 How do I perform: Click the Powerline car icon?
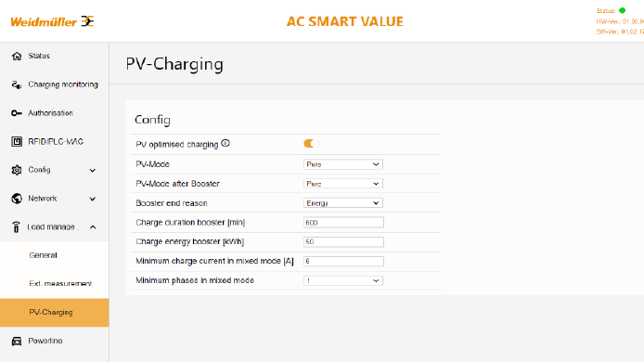coord(17,341)
